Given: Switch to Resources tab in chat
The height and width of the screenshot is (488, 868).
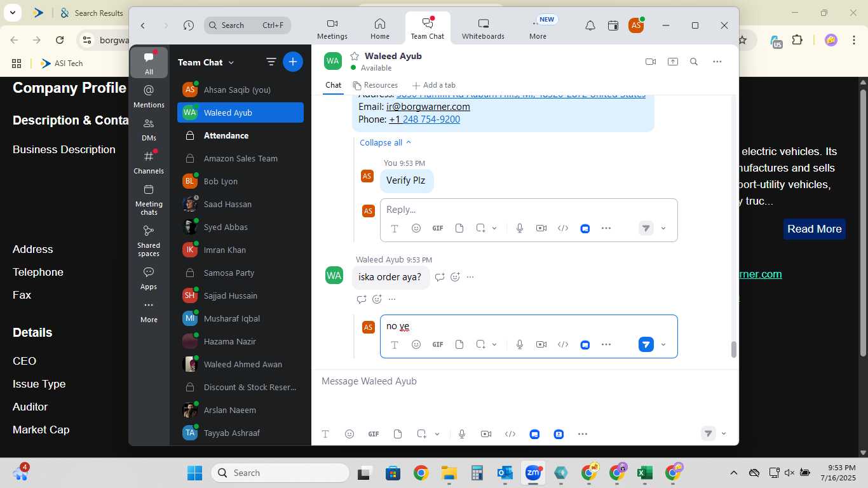Looking at the screenshot, I should point(376,85).
